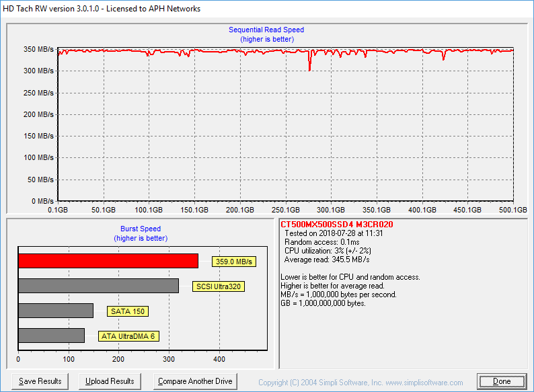Open Compare Another Drive

point(195,381)
